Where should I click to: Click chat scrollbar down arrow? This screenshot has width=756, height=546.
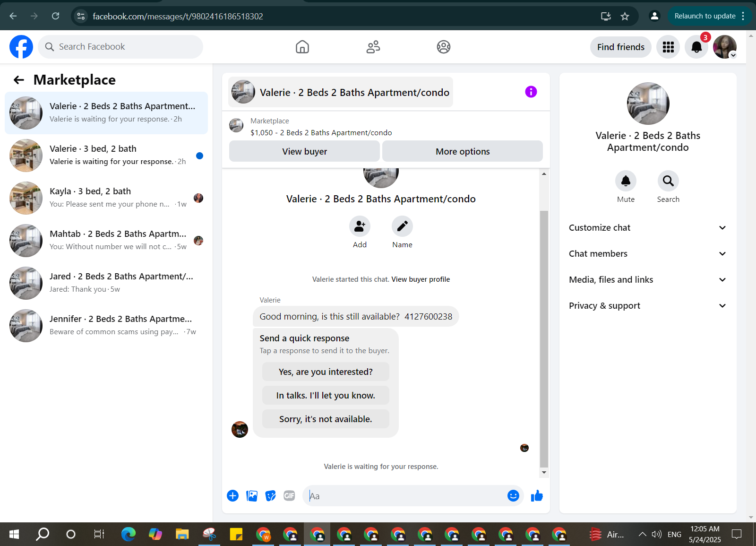point(544,472)
